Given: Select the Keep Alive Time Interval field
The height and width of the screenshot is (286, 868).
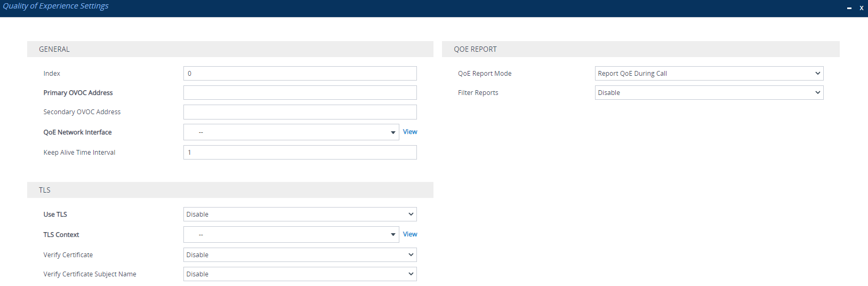Looking at the screenshot, I should 300,153.
